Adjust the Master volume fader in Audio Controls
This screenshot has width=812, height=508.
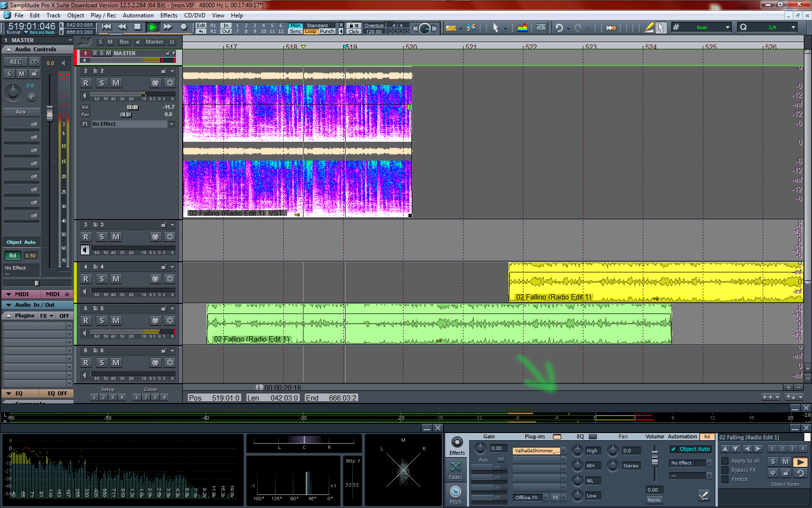(x=49, y=113)
